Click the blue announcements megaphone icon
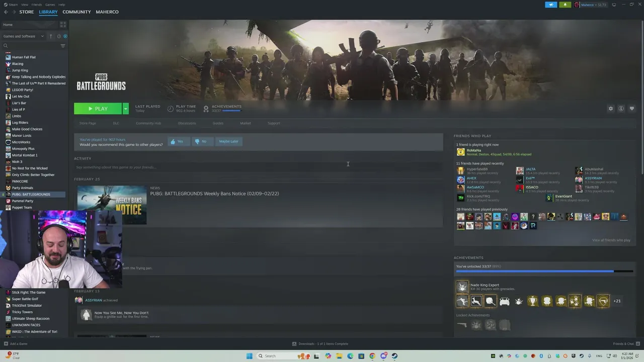This screenshot has height=362, width=644. pyautogui.click(x=551, y=5)
